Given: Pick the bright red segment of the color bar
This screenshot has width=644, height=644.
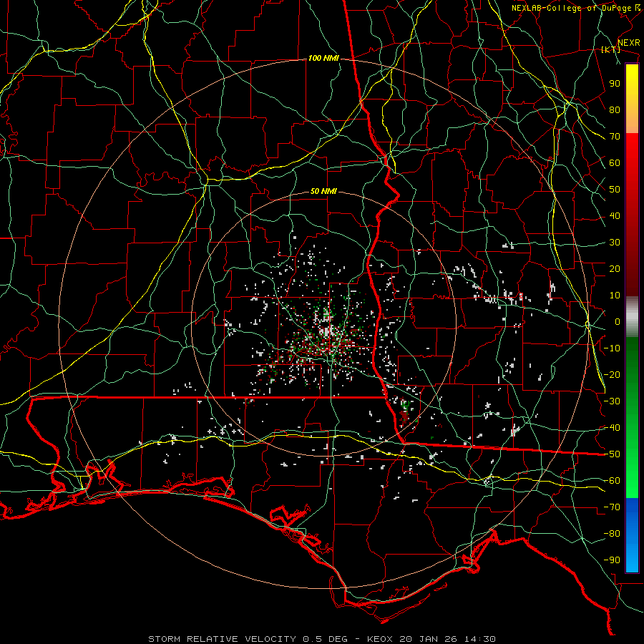Looking at the screenshot, I should [x=632, y=150].
